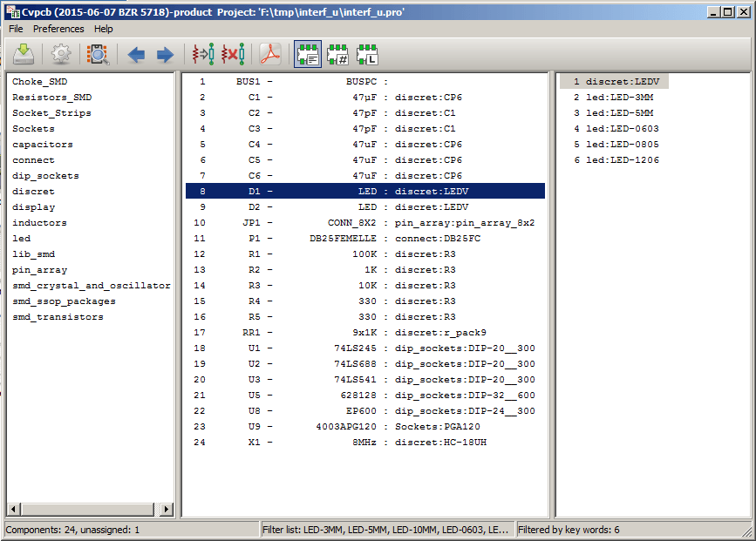This screenshot has height=541, width=756.
Task: Toggle filter footprints by pin count
Action: [337, 55]
